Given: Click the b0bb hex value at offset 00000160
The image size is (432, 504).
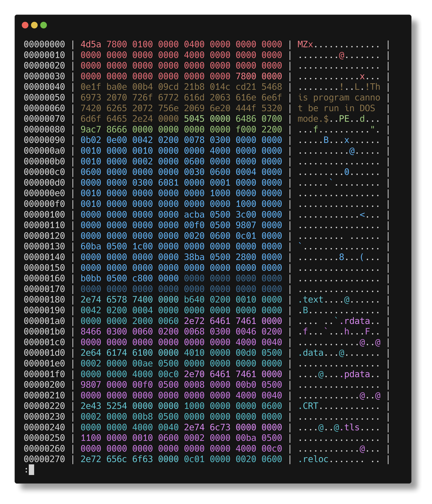Looking at the screenshot, I should point(91,278).
